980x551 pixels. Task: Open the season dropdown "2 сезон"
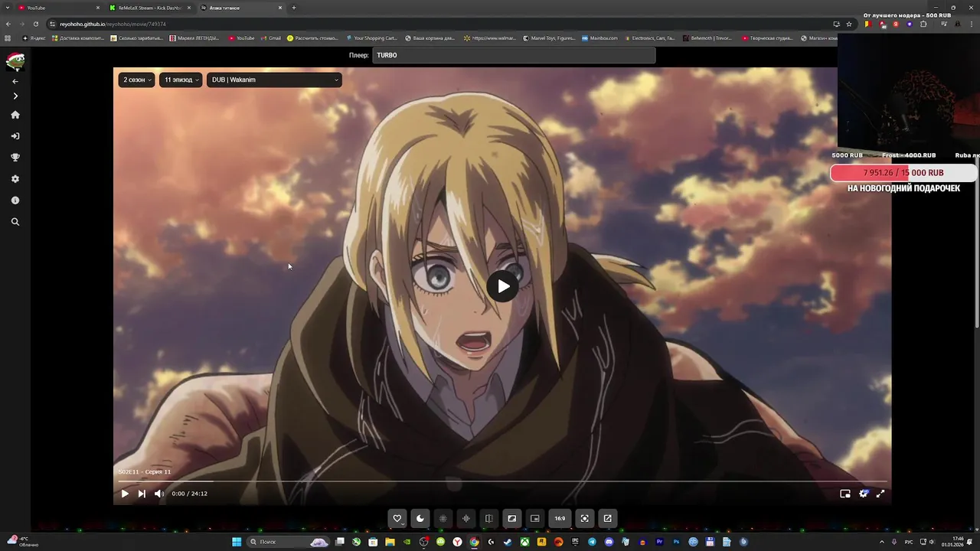137,80
